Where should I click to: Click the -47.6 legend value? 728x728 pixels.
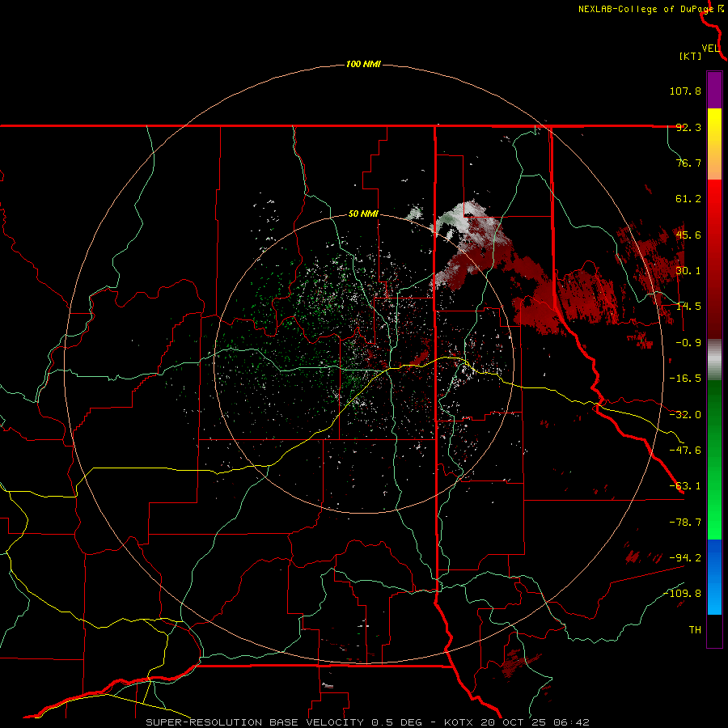(x=685, y=451)
